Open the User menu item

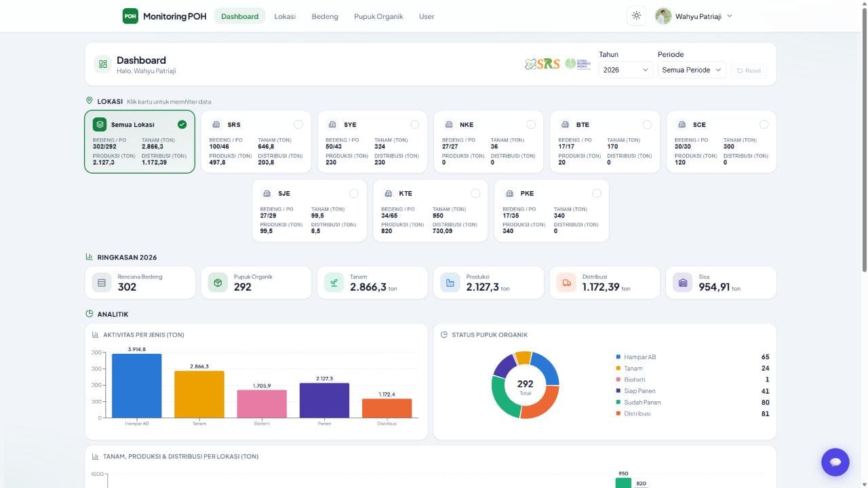(x=427, y=16)
